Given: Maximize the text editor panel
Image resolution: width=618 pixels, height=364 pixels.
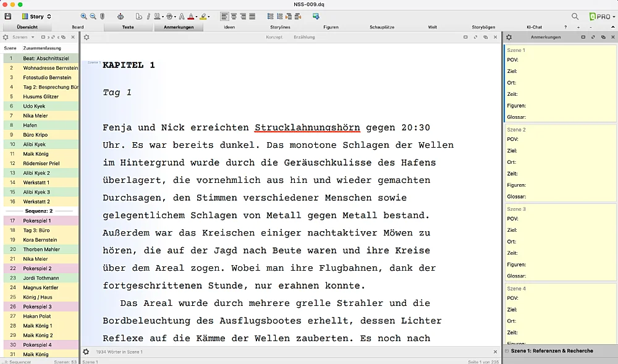Looking at the screenshot, I should pos(465,37).
